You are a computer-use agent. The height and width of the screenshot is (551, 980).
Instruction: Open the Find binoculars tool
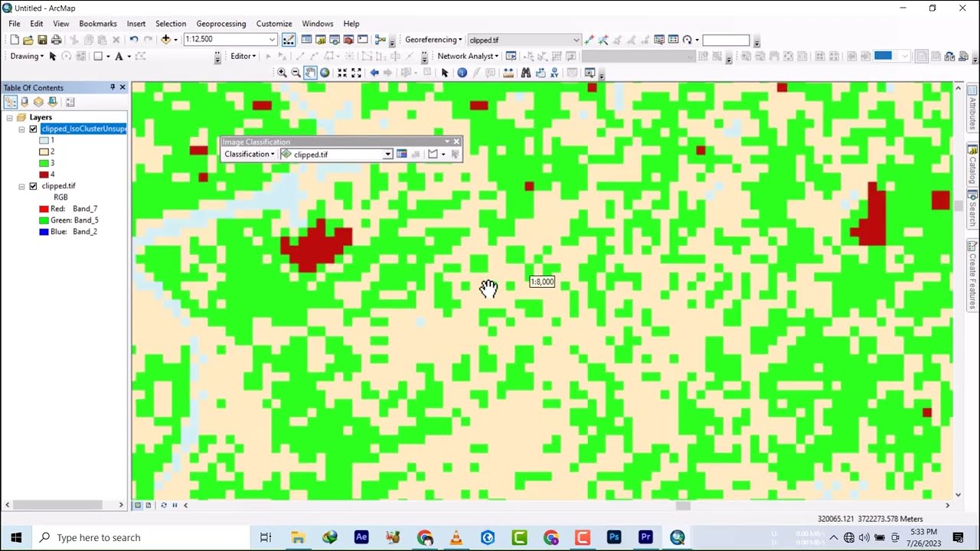(x=526, y=73)
